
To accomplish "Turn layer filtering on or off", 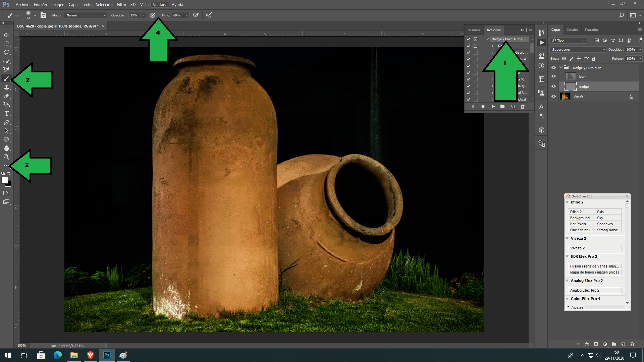I will point(641,40).
